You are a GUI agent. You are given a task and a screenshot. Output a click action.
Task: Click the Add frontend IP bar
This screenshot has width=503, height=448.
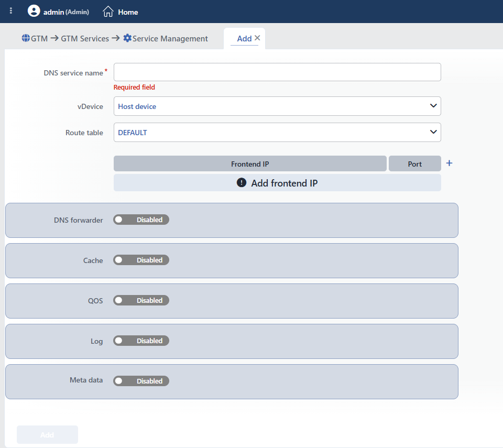pyautogui.click(x=277, y=182)
